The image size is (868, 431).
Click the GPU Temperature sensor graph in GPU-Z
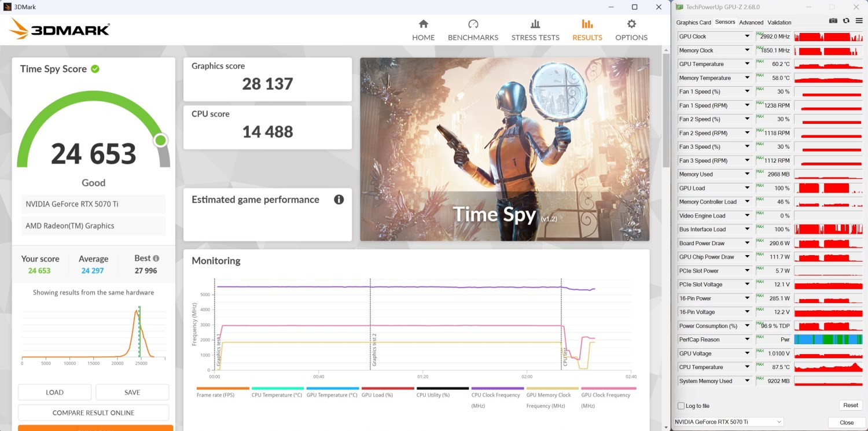point(829,64)
